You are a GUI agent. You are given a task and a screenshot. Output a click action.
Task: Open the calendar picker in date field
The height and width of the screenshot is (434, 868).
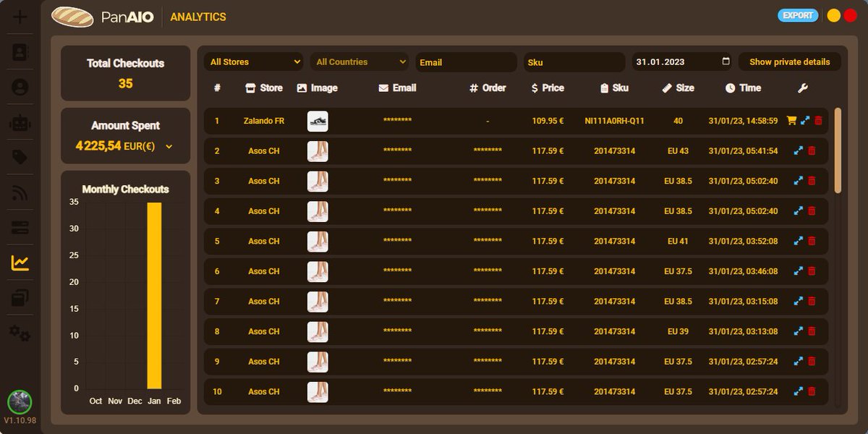coord(726,61)
